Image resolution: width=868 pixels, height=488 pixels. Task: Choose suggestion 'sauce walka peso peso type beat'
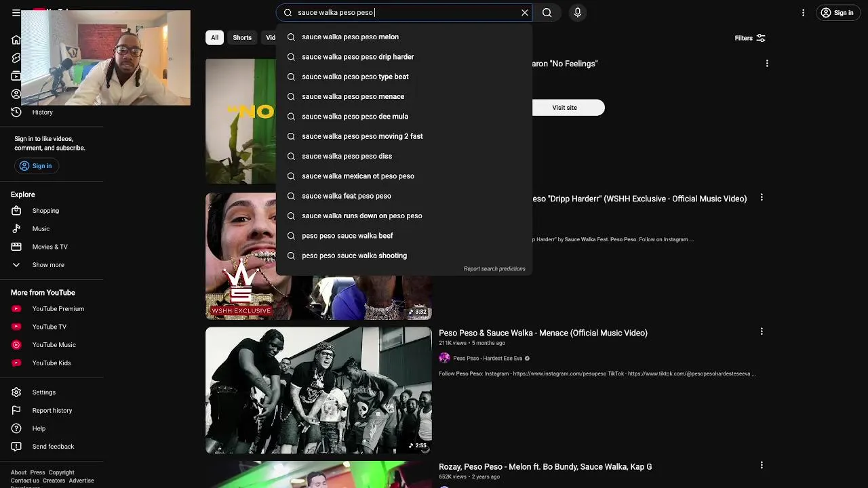click(x=404, y=77)
